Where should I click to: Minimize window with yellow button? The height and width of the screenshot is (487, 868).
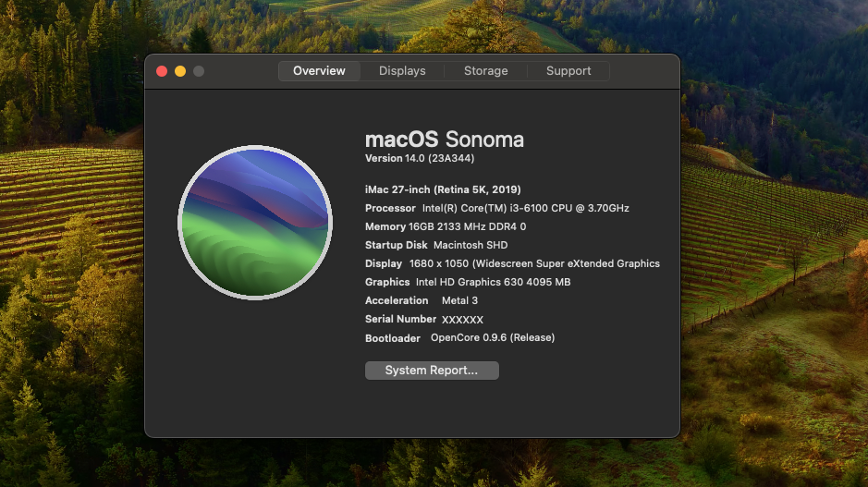coord(180,71)
